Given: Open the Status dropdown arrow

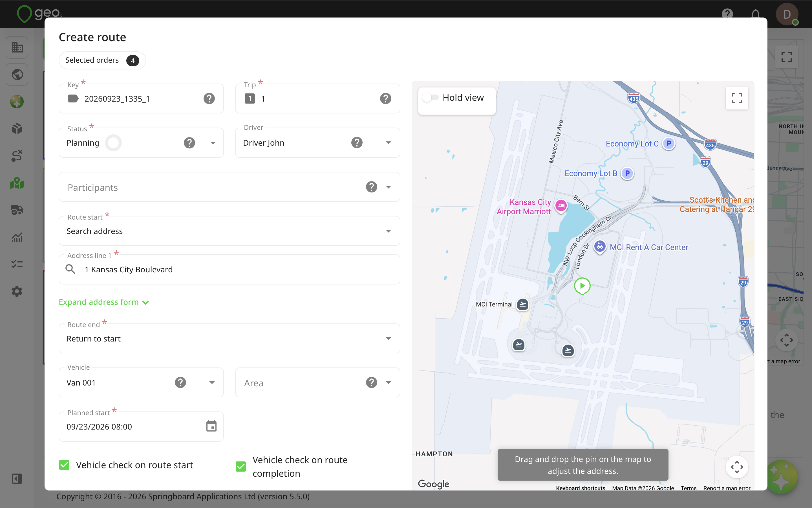Looking at the screenshot, I should [x=213, y=143].
